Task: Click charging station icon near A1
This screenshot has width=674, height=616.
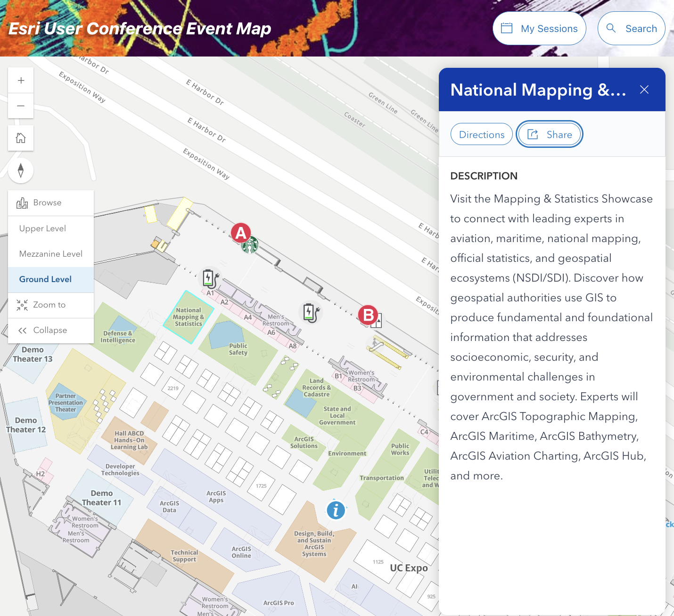Action: (x=210, y=278)
